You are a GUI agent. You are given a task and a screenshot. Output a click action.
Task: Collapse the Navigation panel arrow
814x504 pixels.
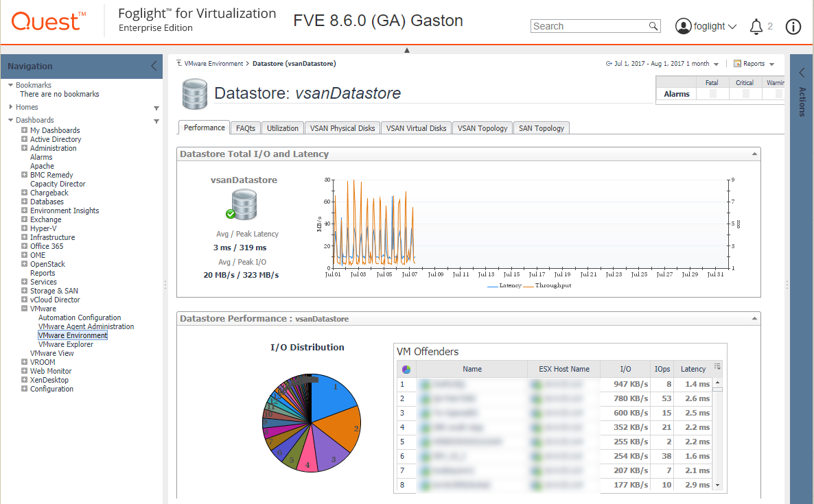point(154,66)
